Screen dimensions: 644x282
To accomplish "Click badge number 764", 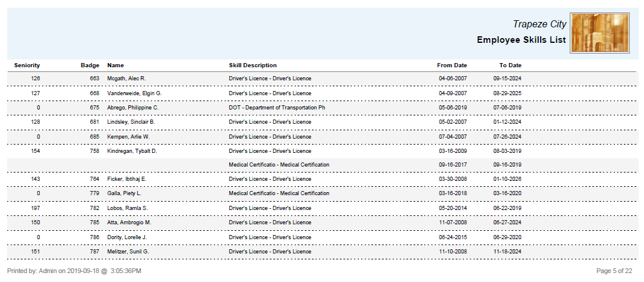I will click(x=94, y=179).
